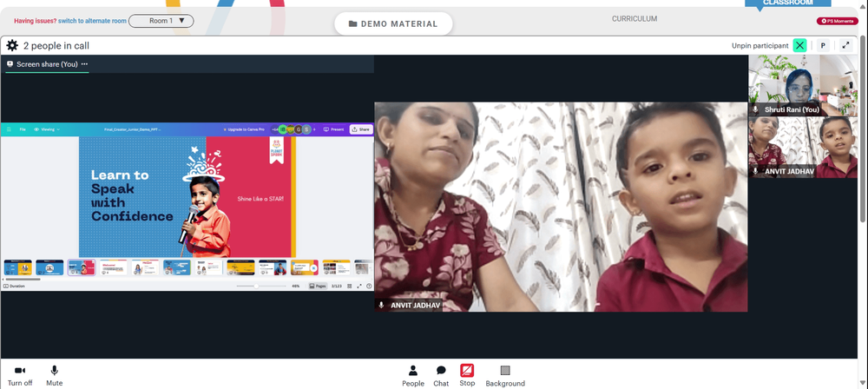Viewport: 868px width, 389px height.
Task: Open screen share three-dots menu
Action: tap(84, 63)
